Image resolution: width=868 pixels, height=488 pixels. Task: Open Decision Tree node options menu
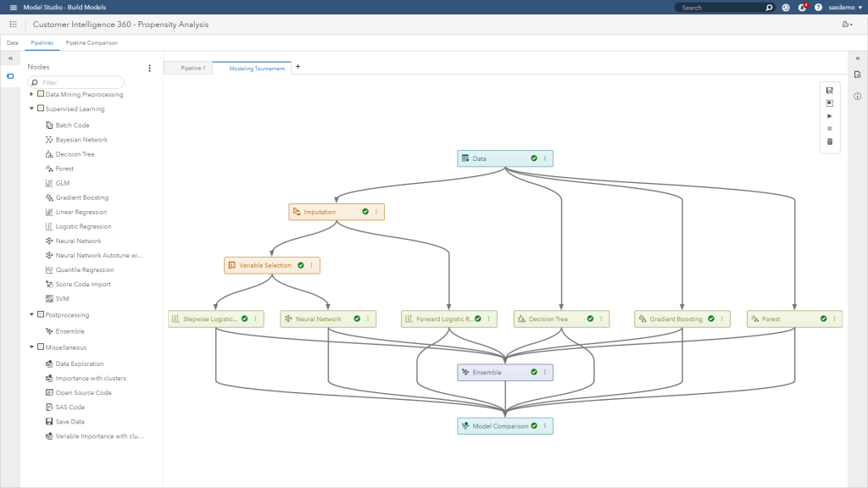tap(599, 319)
